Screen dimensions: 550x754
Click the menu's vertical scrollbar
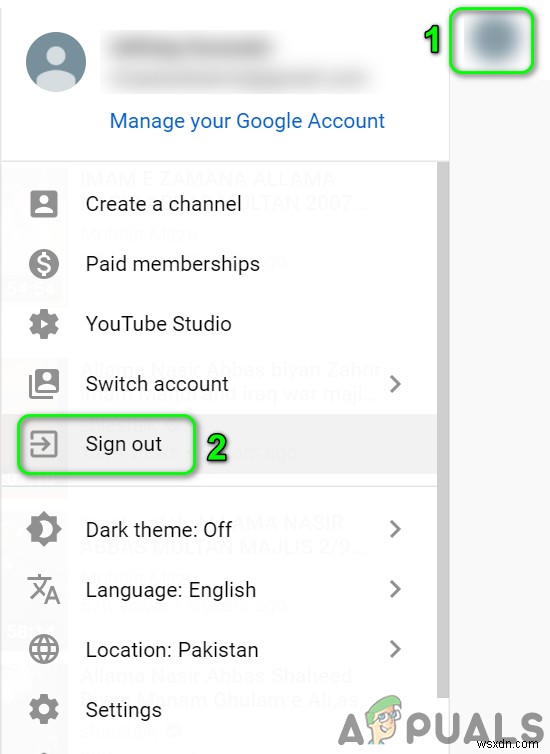[443, 430]
